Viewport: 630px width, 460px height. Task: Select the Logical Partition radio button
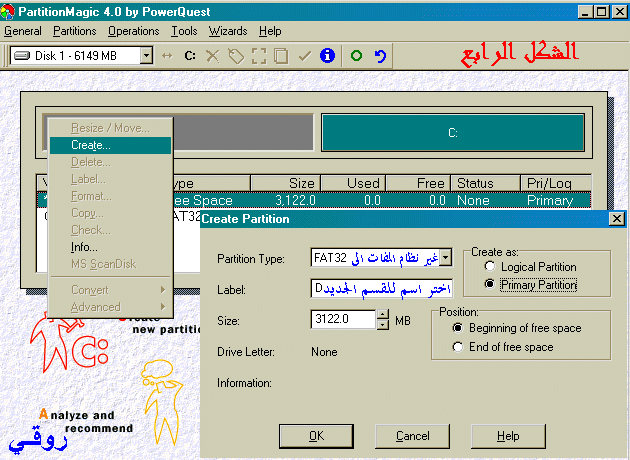(x=489, y=266)
